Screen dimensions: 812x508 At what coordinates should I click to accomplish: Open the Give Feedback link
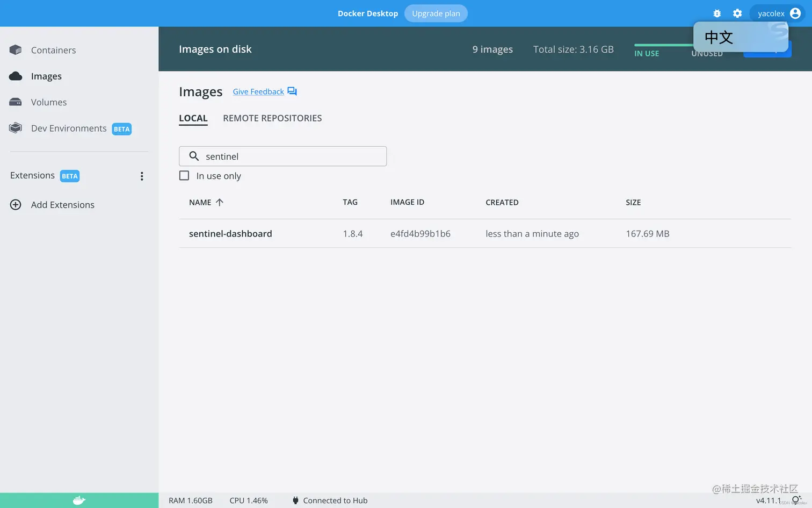coord(258,91)
